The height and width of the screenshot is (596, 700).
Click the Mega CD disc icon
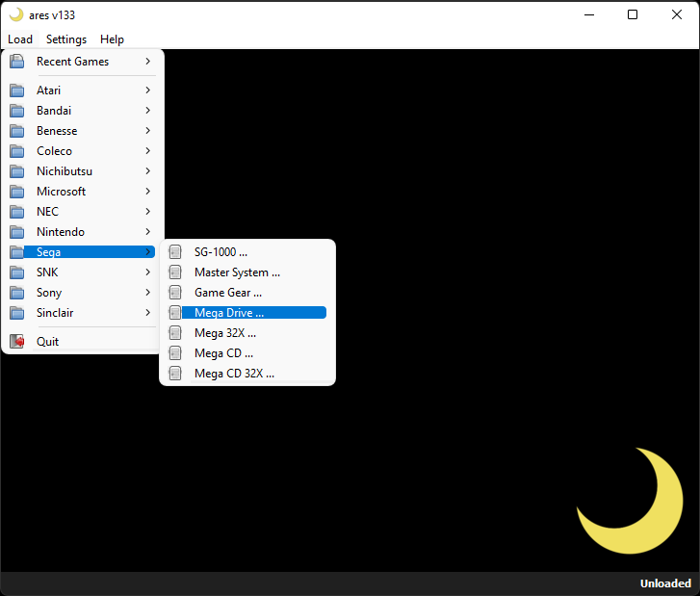click(175, 353)
